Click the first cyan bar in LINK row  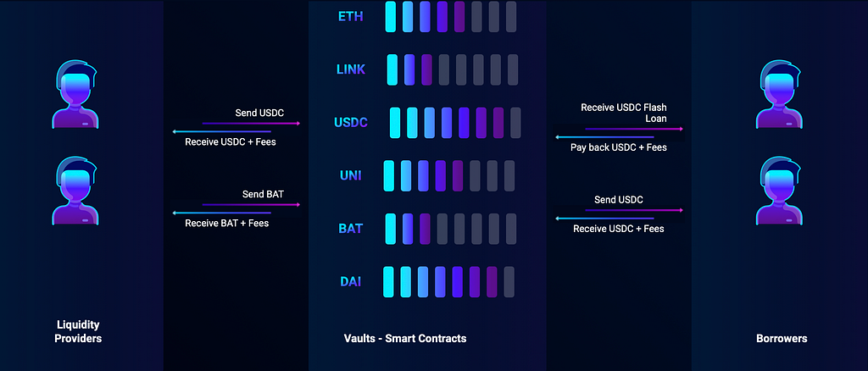click(392, 69)
